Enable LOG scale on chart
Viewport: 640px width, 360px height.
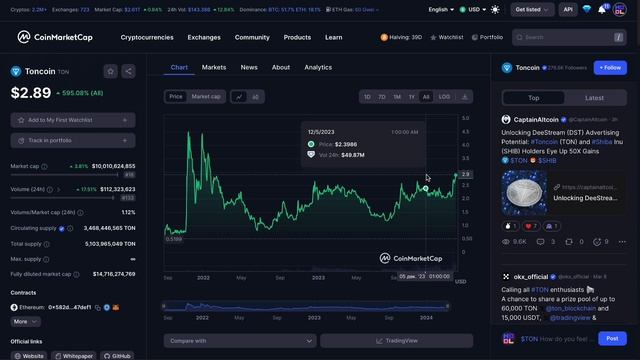click(444, 97)
